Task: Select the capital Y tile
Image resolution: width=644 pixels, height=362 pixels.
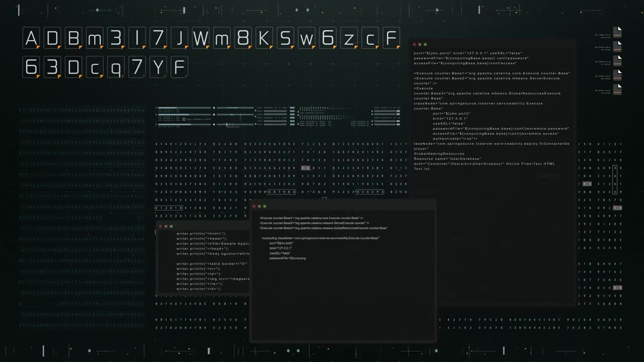Action: (158, 67)
